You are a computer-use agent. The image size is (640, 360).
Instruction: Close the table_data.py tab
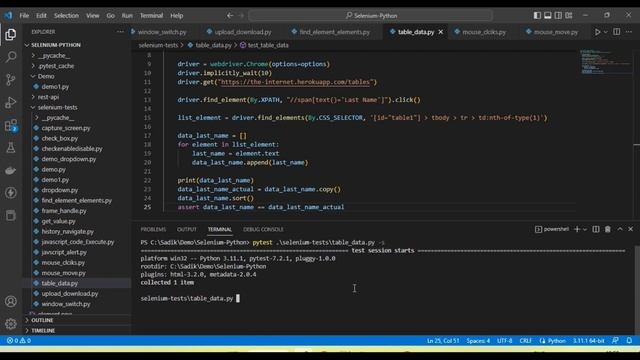[x=441, y=32]
